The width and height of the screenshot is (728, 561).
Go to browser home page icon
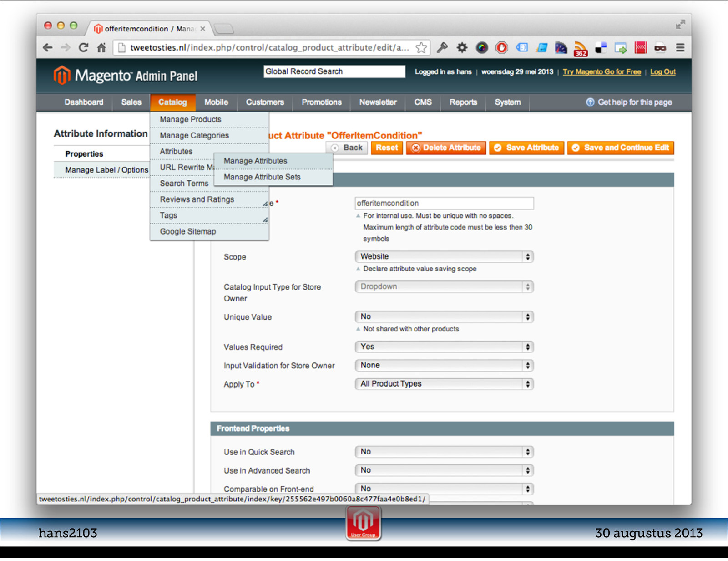point(101,47)
